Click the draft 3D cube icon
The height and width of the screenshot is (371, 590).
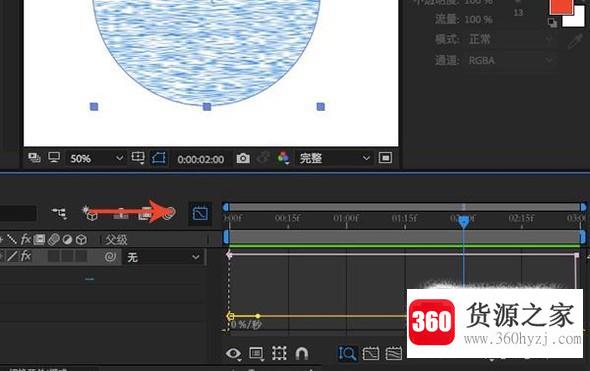(91, 214)
